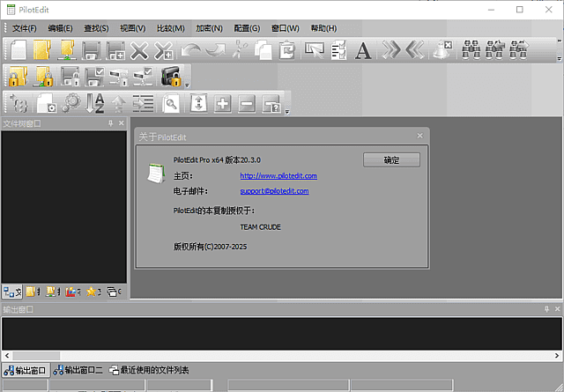Open font settings with letter A icon
Image resolution: width=564 pixels, height=392 pixels.
click(363, 50)
